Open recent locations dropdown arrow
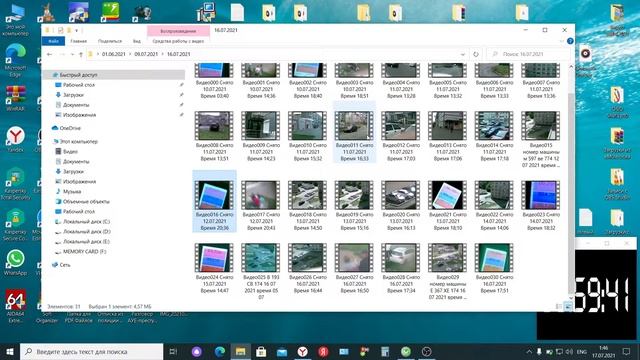Image resolution: width=640 pixels, height=360 pixels. [72, 54]
